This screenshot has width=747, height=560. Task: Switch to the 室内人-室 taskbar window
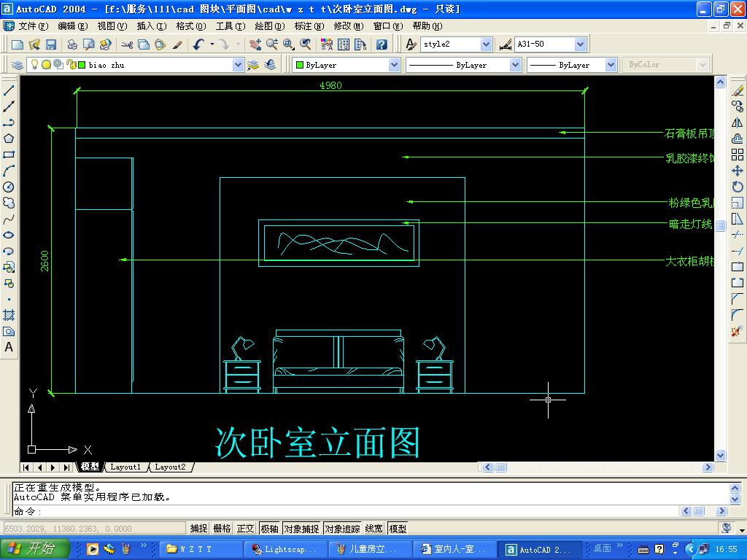(x=455, y=549)
